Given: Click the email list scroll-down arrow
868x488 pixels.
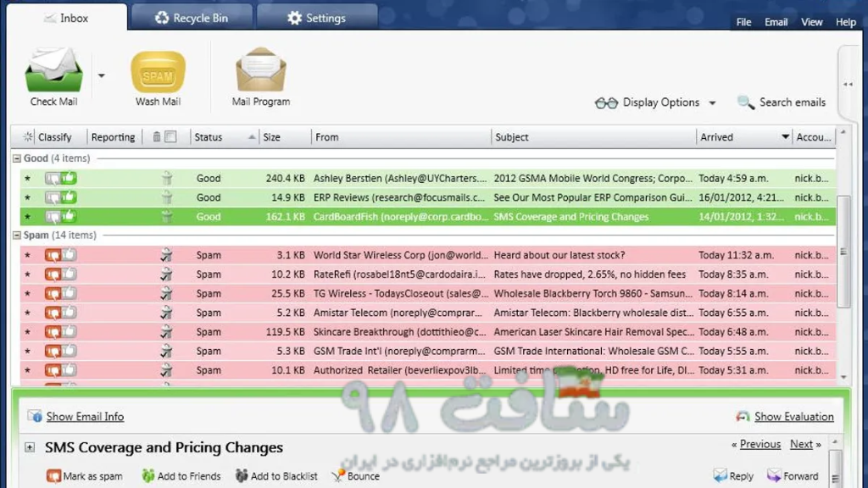Looking at the screenshot, I should [843, 377].
